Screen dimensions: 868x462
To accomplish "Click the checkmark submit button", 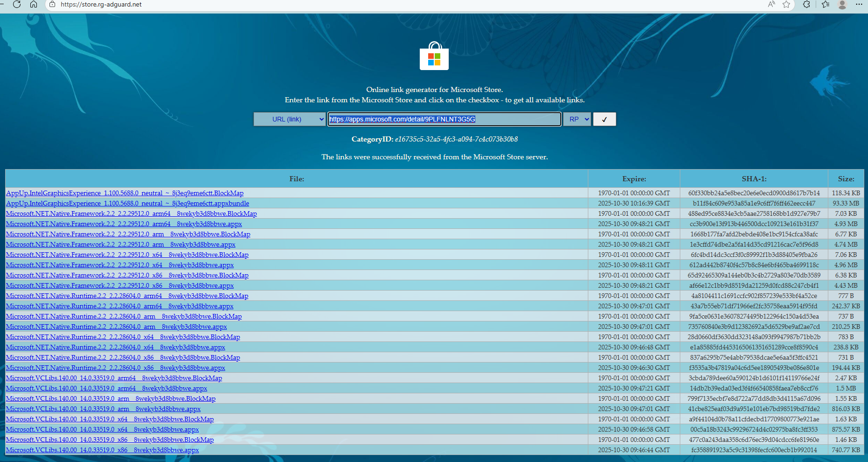I will click(x=605, y=119).
